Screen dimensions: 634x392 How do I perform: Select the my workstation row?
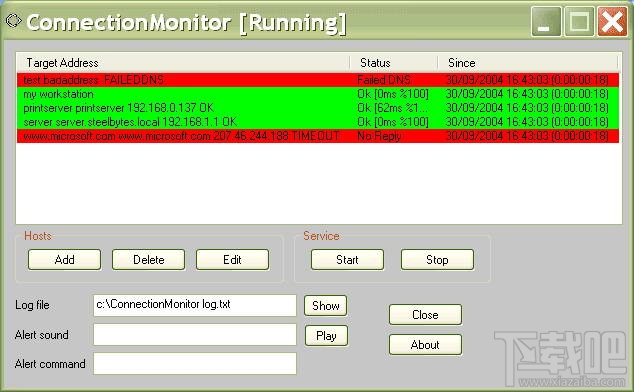coord(318,94)
